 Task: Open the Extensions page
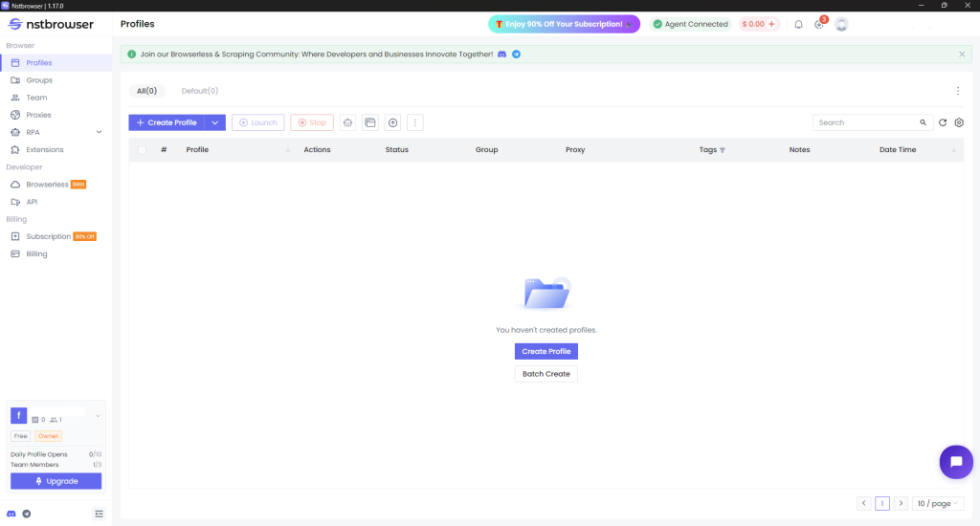coord(56,150)
